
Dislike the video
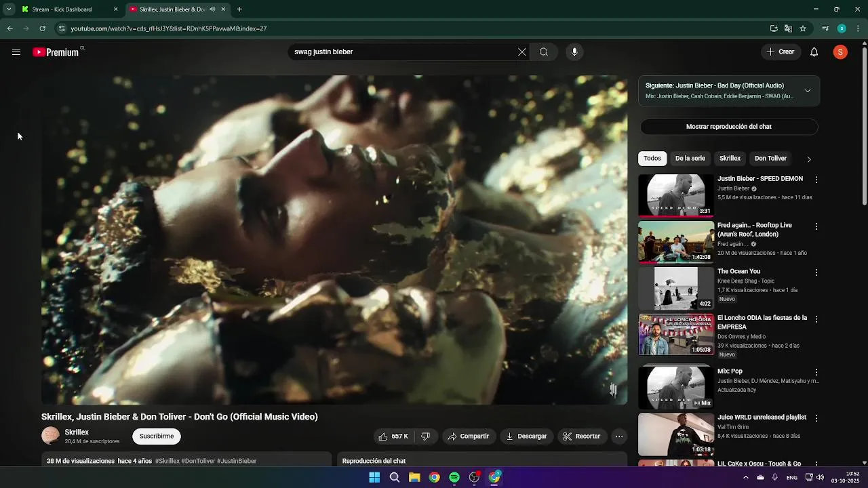click(426, 436)
